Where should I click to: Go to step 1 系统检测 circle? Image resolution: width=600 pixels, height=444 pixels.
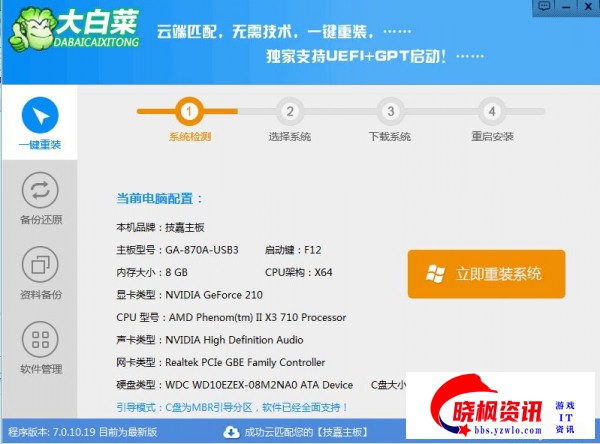189,111
